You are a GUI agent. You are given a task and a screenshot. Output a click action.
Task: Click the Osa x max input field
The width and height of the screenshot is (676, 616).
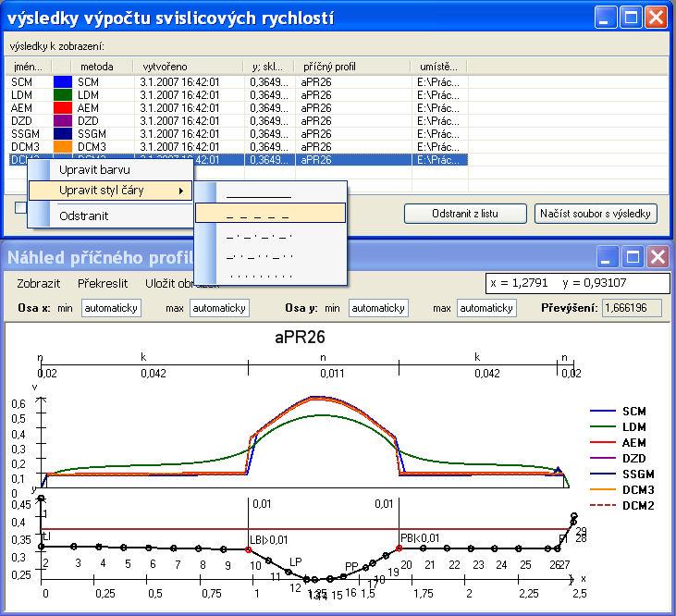point(219,308)
